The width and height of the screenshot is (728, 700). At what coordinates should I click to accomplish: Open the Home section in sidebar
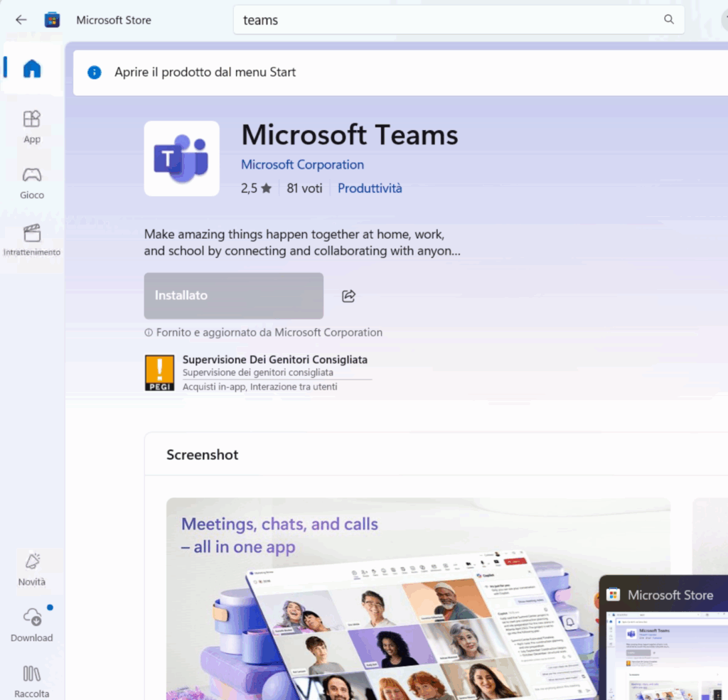32,69
